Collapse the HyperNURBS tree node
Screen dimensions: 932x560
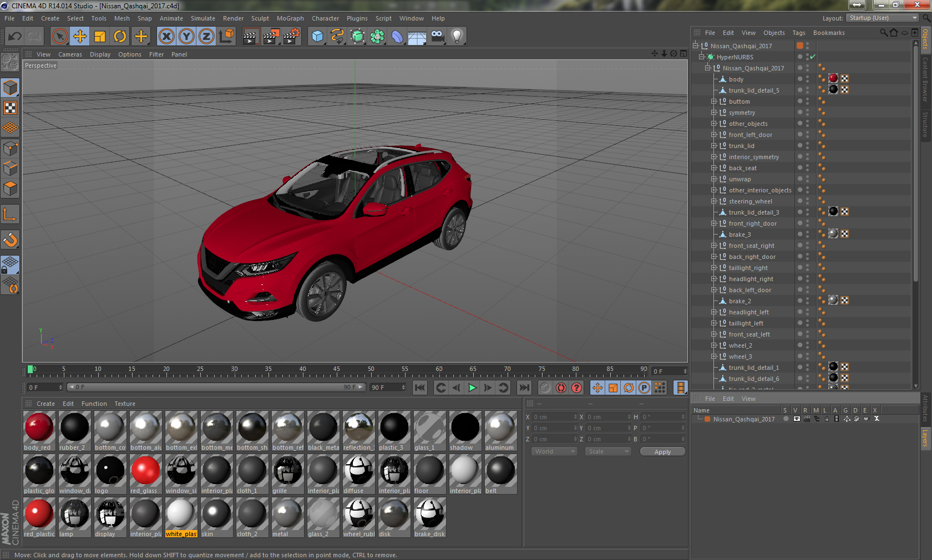[702, 57]
